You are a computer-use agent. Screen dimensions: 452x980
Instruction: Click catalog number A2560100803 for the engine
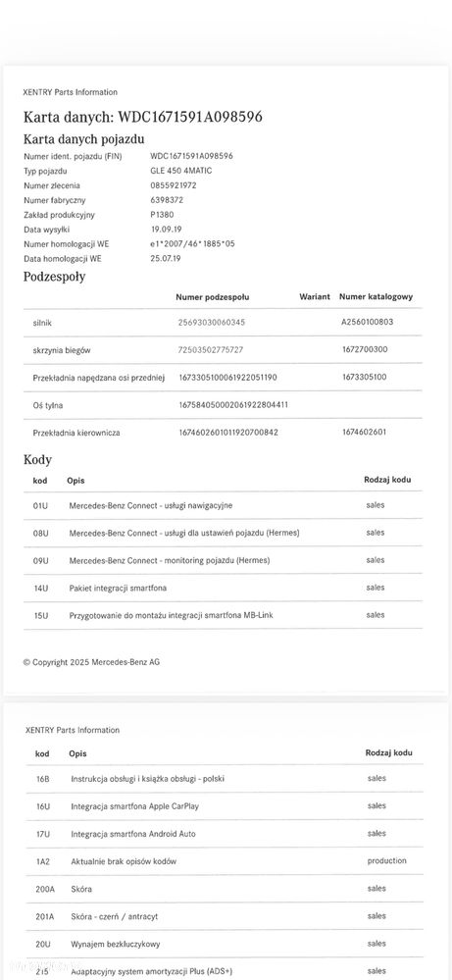click(x=368, y=322)
